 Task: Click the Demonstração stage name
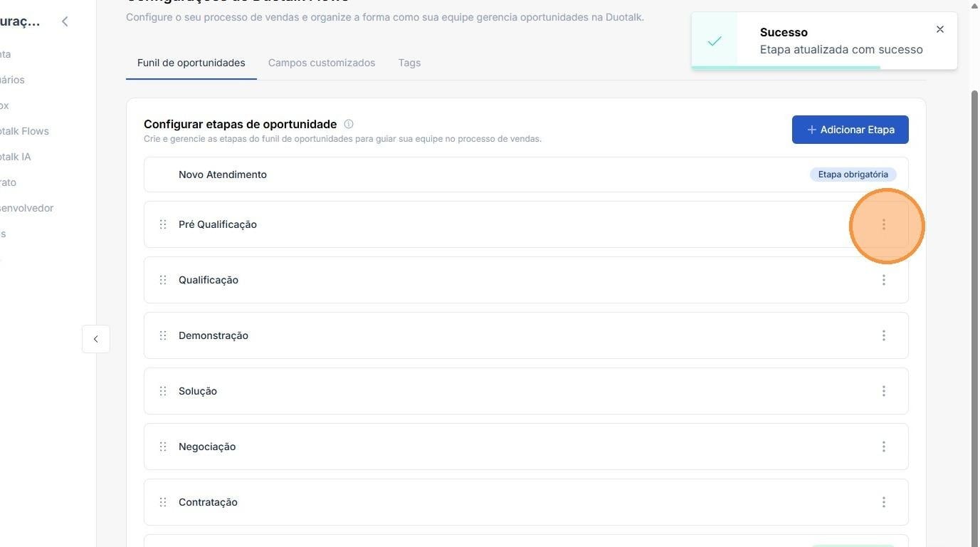click(214, 335)
